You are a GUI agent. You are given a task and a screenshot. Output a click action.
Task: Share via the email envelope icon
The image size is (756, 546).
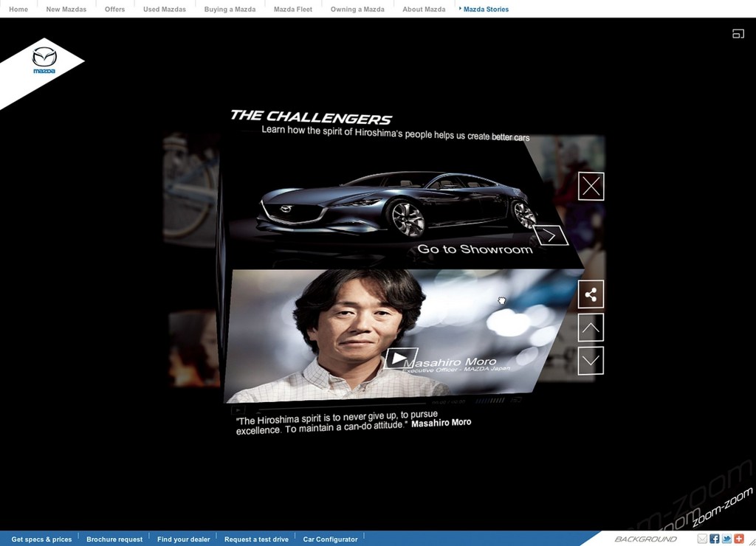point(702,539)
